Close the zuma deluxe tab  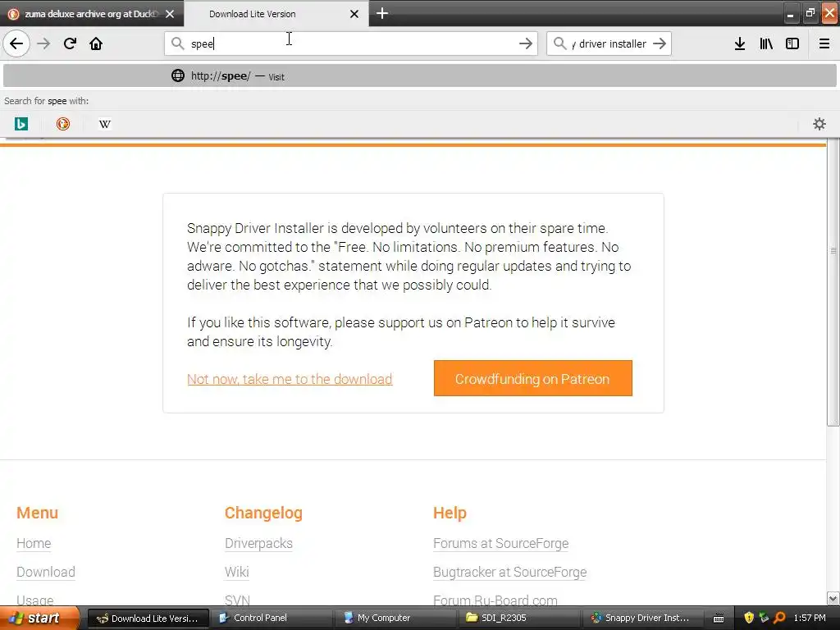coord(170,14)
